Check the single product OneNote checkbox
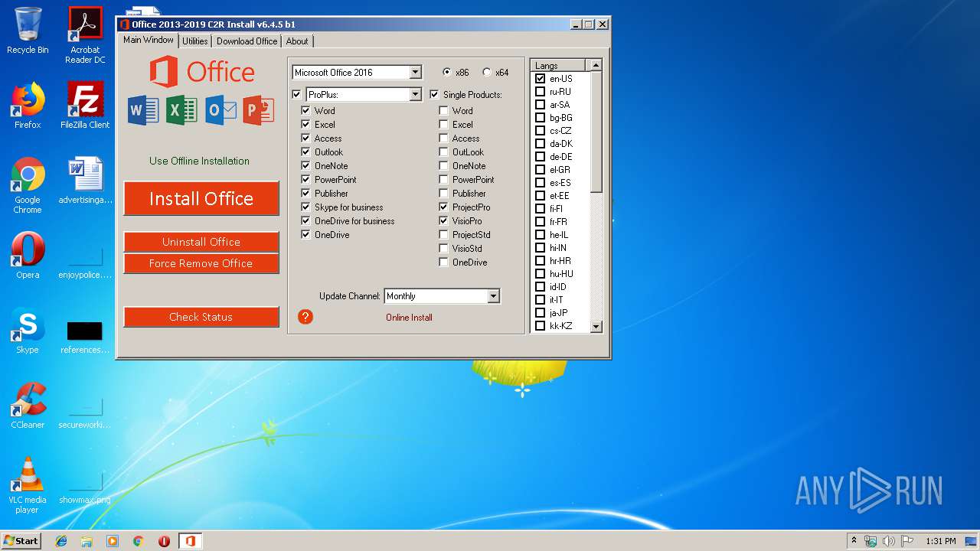Image resolution: width=980 pixels, height=551 pixels. (x=443, y=166)
